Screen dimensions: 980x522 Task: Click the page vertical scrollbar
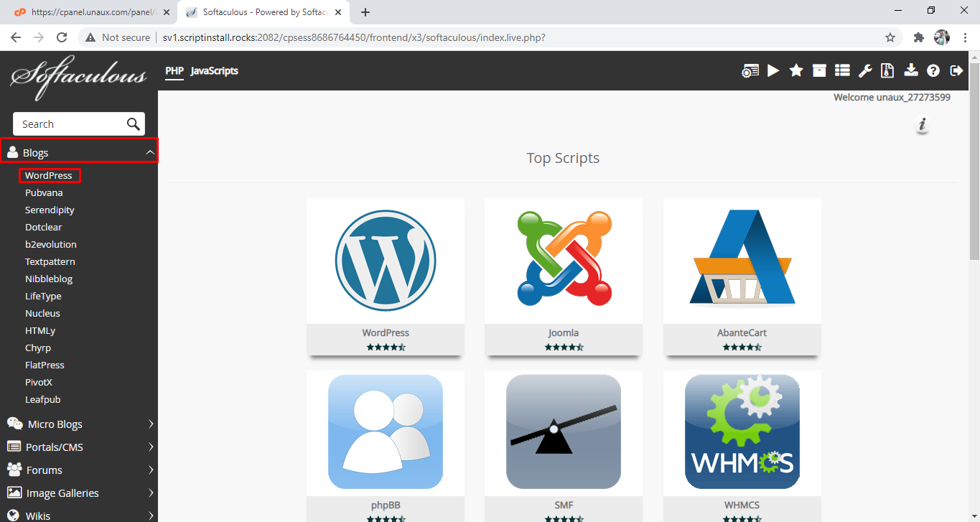click(974, 162)
